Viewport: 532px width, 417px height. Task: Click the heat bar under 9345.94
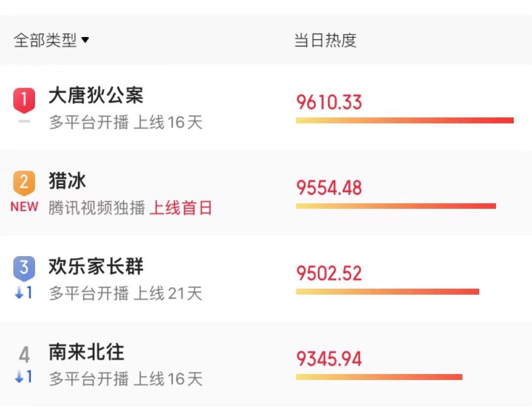tap(379, 377)
